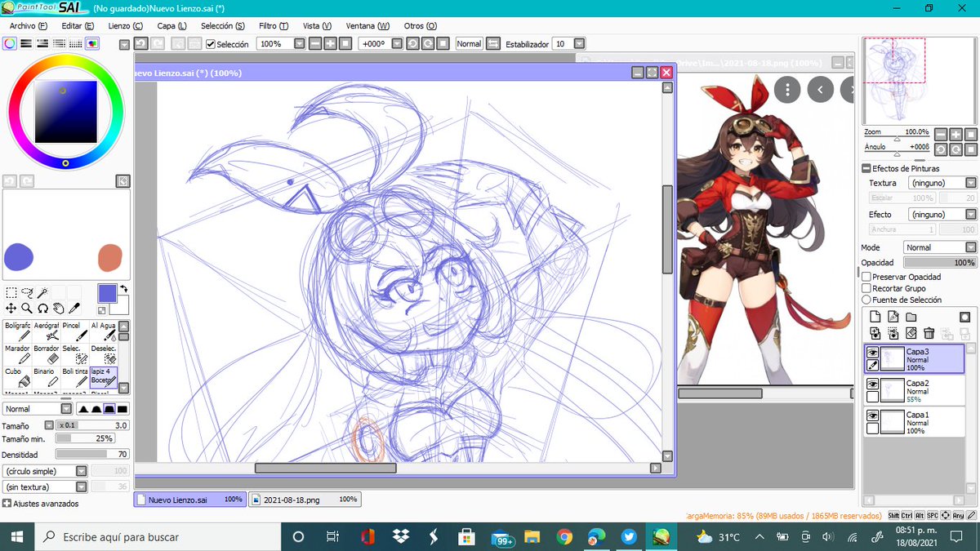980x551 pixels.
Task: Choose the Al Agua watercolor brush
Action: (x=104, y=331)
